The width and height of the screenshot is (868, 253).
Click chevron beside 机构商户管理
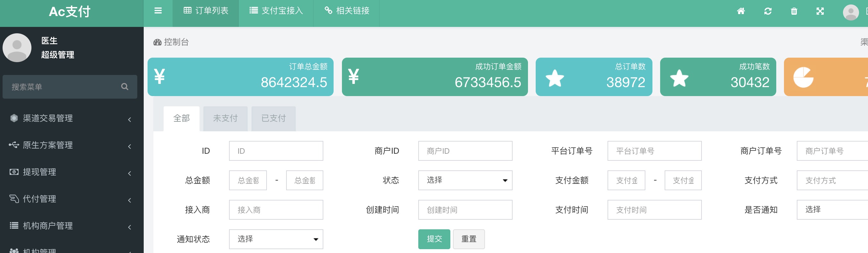pyautogui.click(x=130, y=227)
